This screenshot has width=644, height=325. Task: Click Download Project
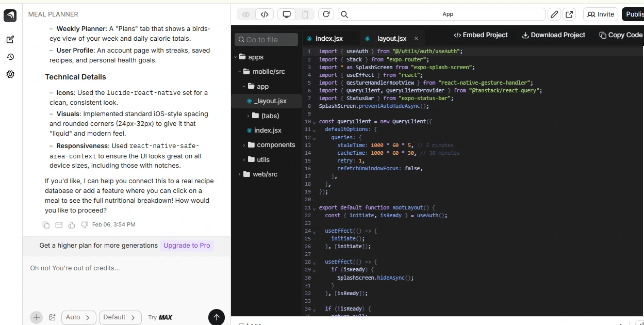(553, 35)
